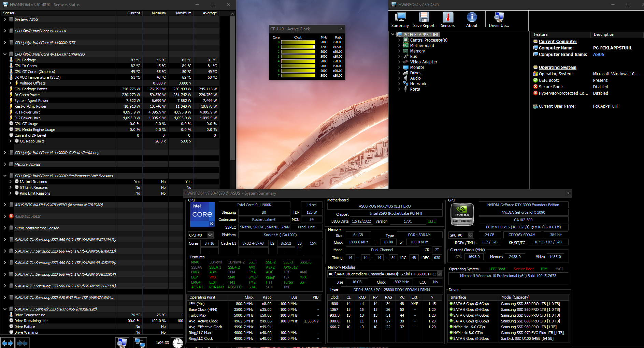Expand the Voltage Offsets row
Image resolution: width=644 pixels, height=348 pixels.
(10, 83)
